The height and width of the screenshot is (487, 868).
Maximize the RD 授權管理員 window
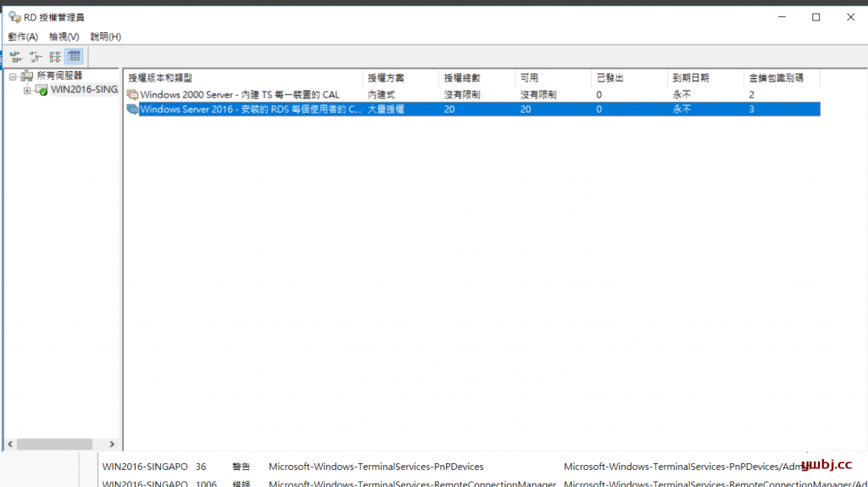(816, 17)
